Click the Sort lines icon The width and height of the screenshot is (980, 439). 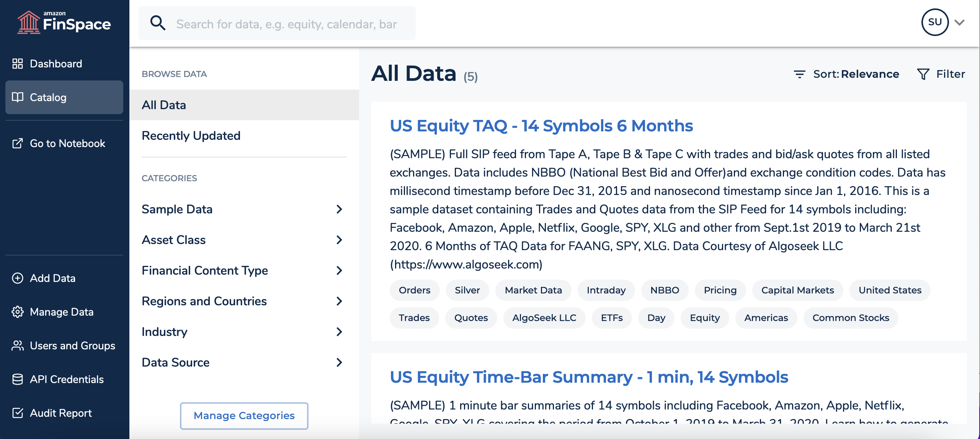click(799, 74)
